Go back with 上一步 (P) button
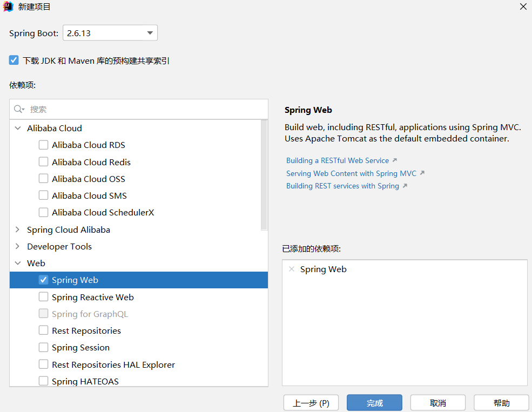 click(311, 403)
